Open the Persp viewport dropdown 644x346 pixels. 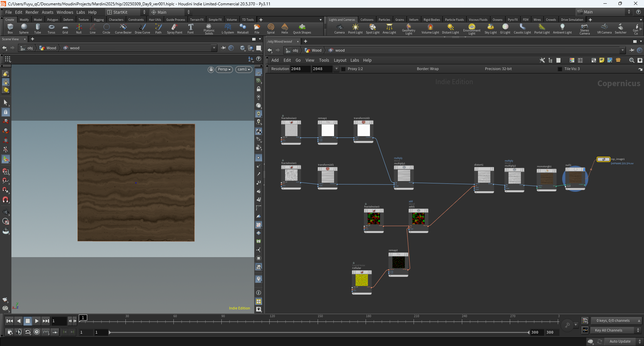pyautogui.click(x=224, y=69)
